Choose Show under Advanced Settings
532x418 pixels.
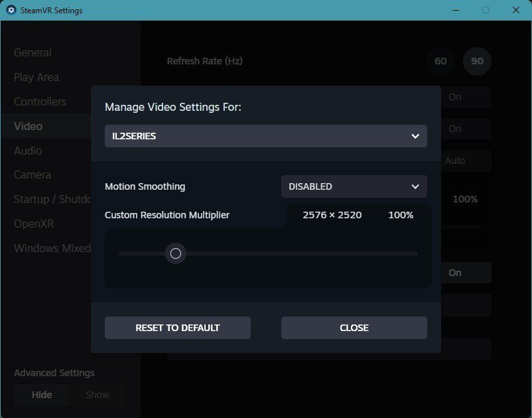[98, 395]
